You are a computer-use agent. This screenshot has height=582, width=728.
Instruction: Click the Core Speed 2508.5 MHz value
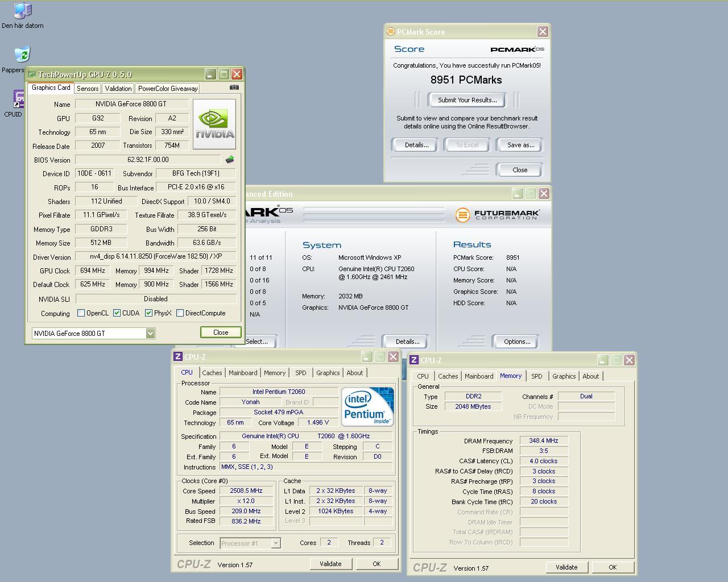pos(246,490)
